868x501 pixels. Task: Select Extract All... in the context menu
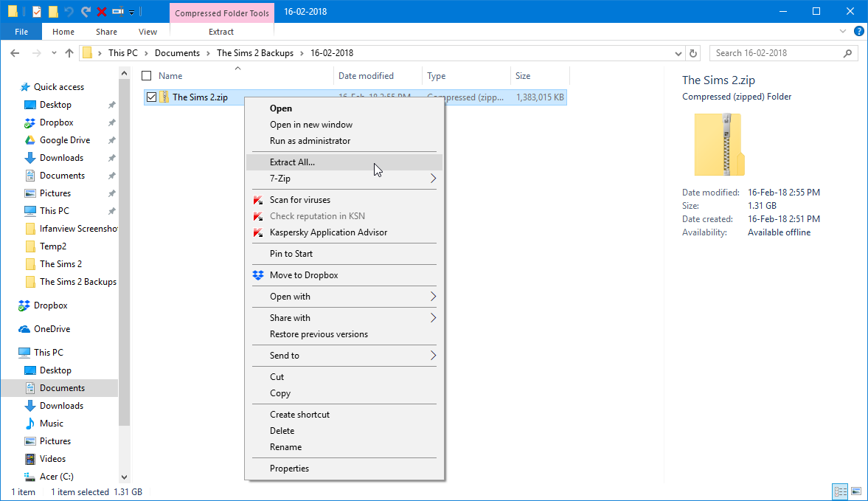click(344, 162)
